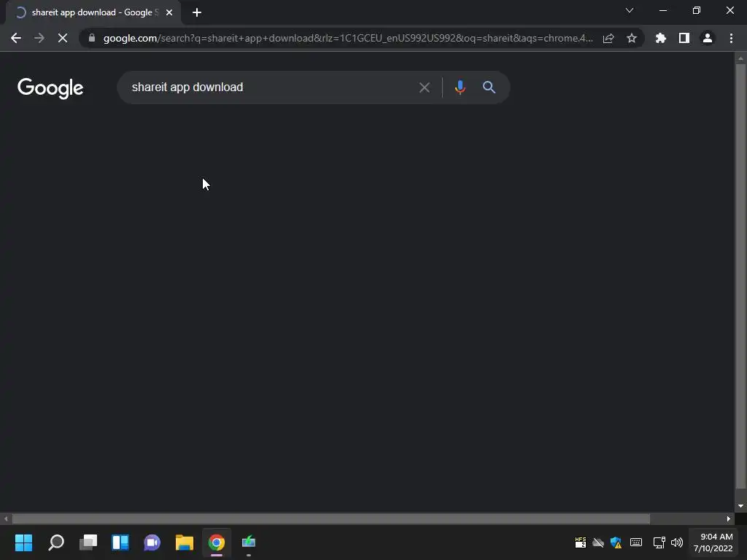747x560 pixels.
Task: Select the shareit app download tab
Action: (x=93, y=12)
